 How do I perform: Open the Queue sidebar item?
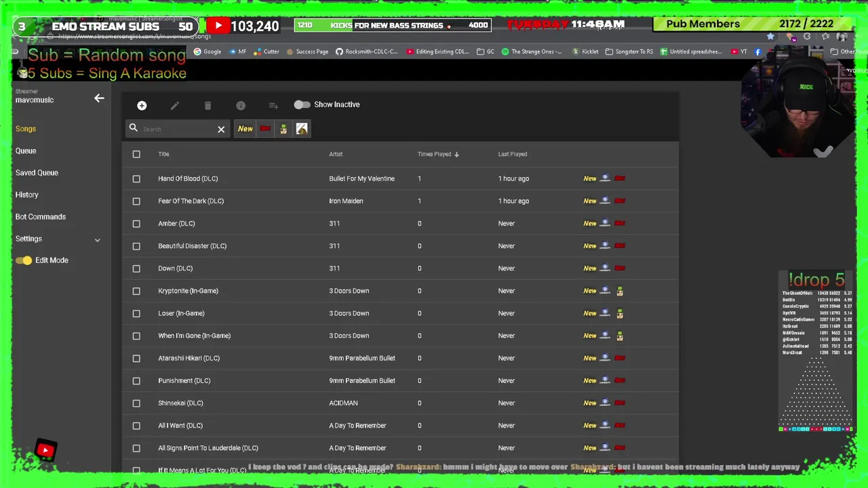coord(26,150)
